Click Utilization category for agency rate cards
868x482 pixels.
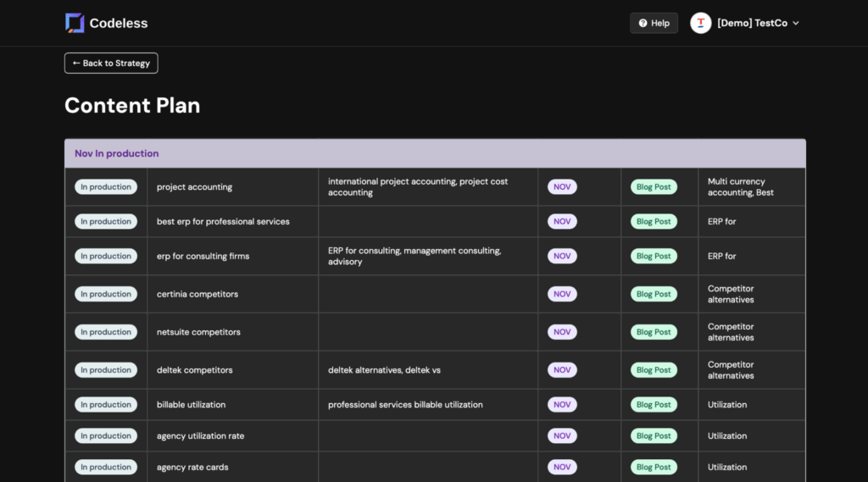[x=727, y=467]
